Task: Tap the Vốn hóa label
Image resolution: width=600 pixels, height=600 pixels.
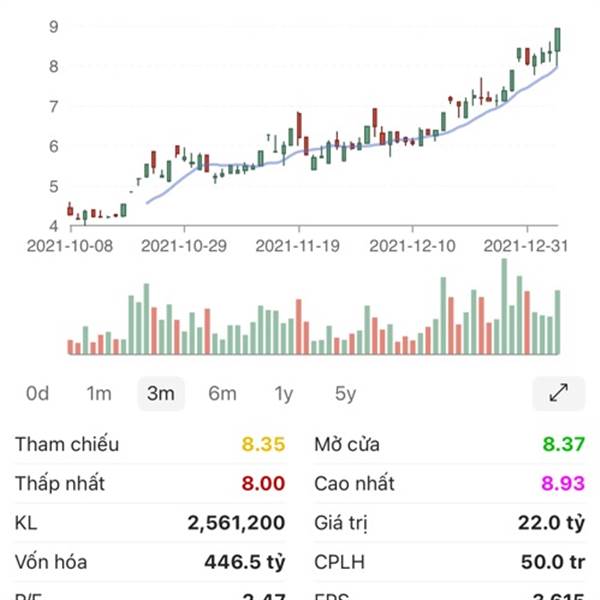Action: point(51,562)
